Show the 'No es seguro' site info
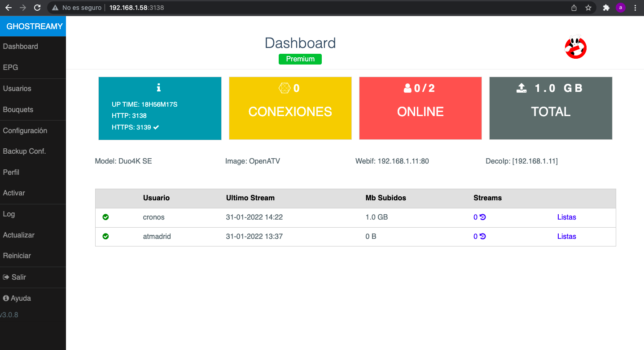644x350 pixels. pos(77,8)
